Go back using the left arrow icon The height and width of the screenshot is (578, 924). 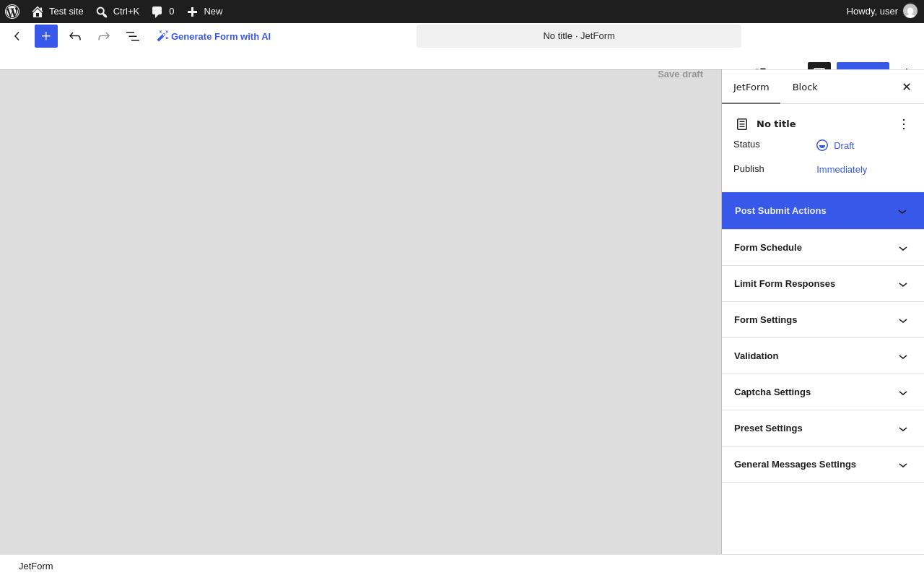click(17, 36)
